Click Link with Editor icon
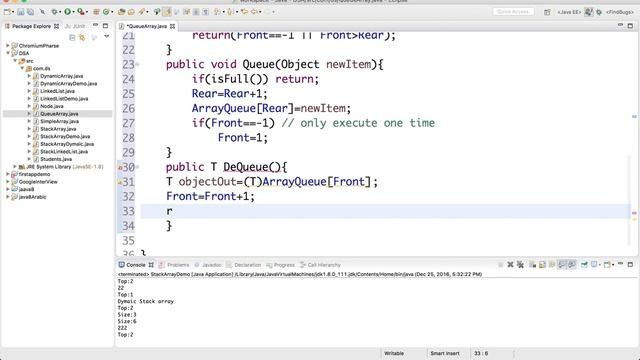This screenshot has height=360, width=640. (x=82, y=38)
